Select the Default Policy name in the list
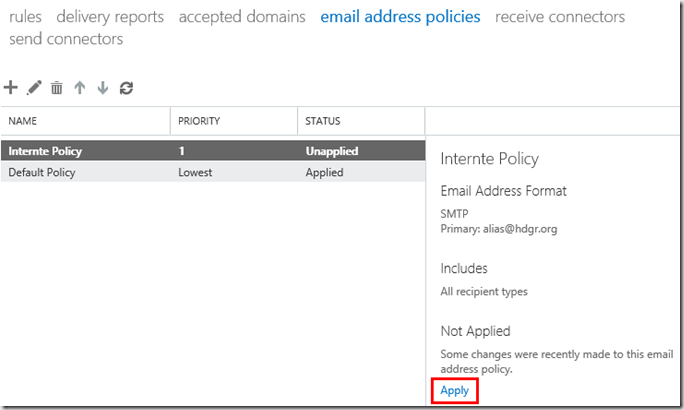The height and width of the screenshot is (410, 684). (x=43, y=172)
